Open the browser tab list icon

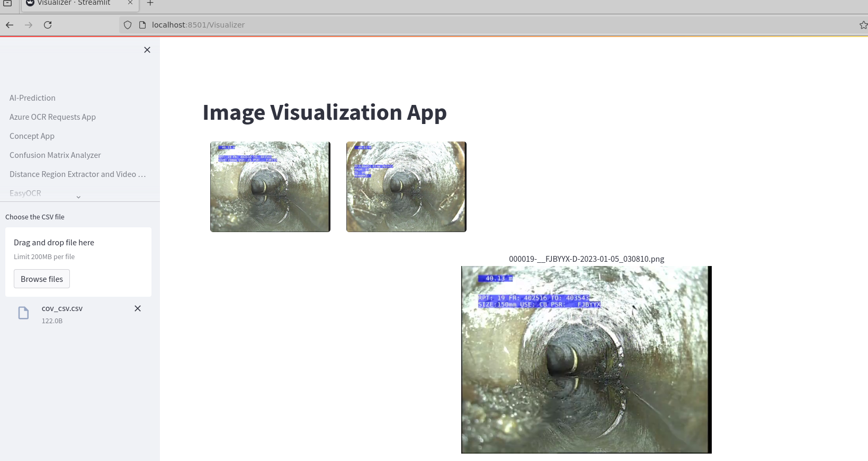tap(7, 3)
